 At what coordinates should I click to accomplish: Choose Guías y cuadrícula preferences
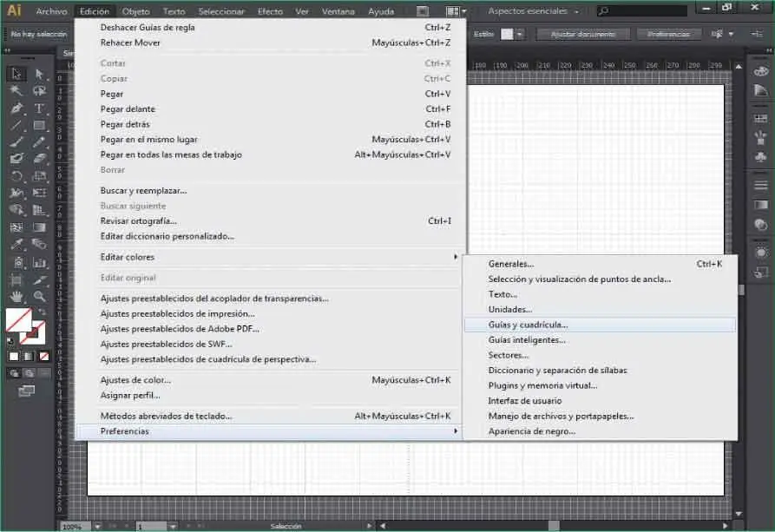(x=600, y=325)
